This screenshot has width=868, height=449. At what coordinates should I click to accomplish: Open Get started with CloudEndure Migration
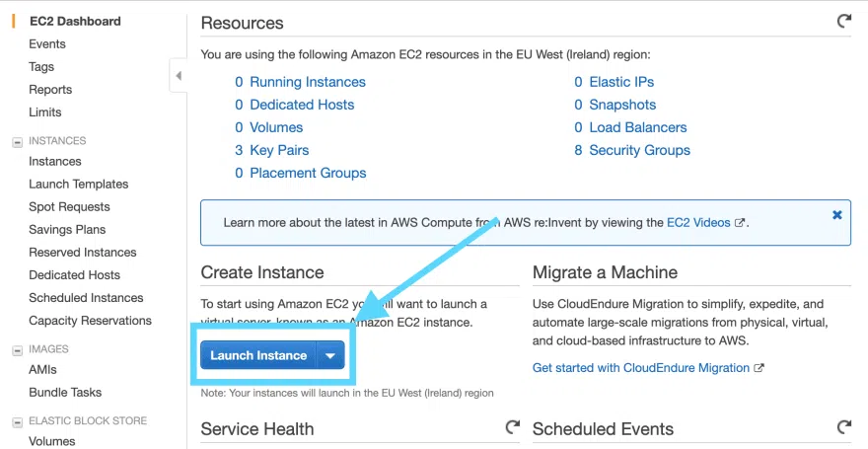tap(641, 368)
